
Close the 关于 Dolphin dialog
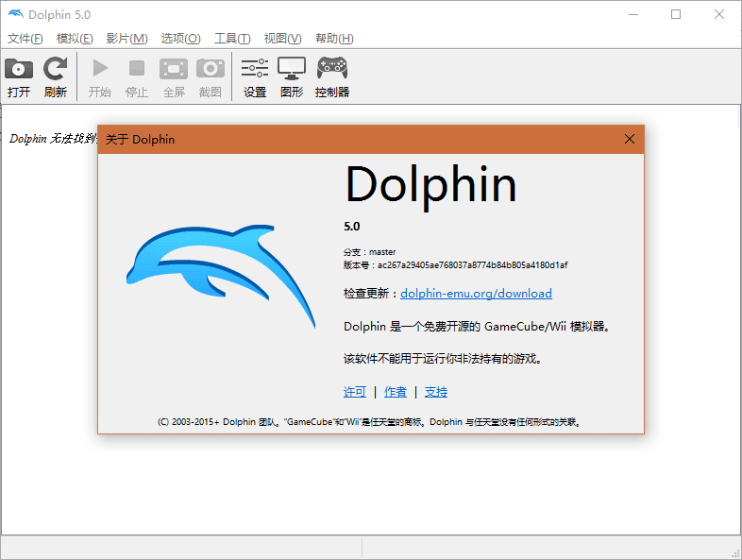pos(630,139)
